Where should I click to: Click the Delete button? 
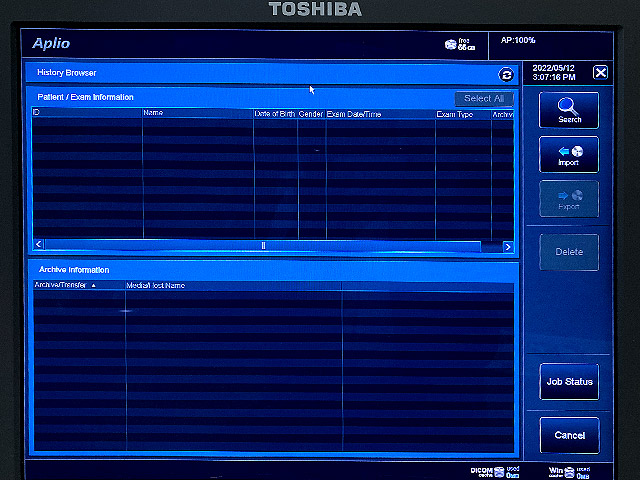click(x=569, y=252)
